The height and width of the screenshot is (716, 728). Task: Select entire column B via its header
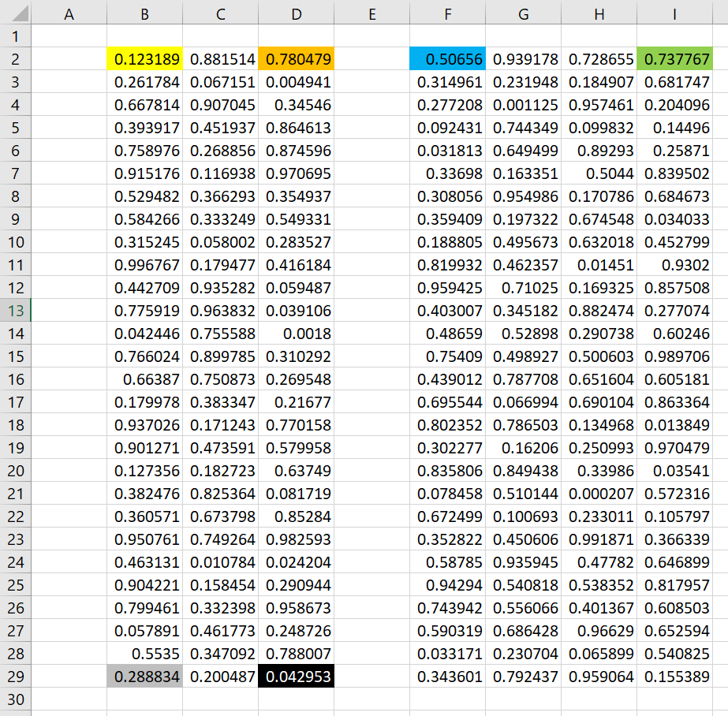click(x=144, y=13)
